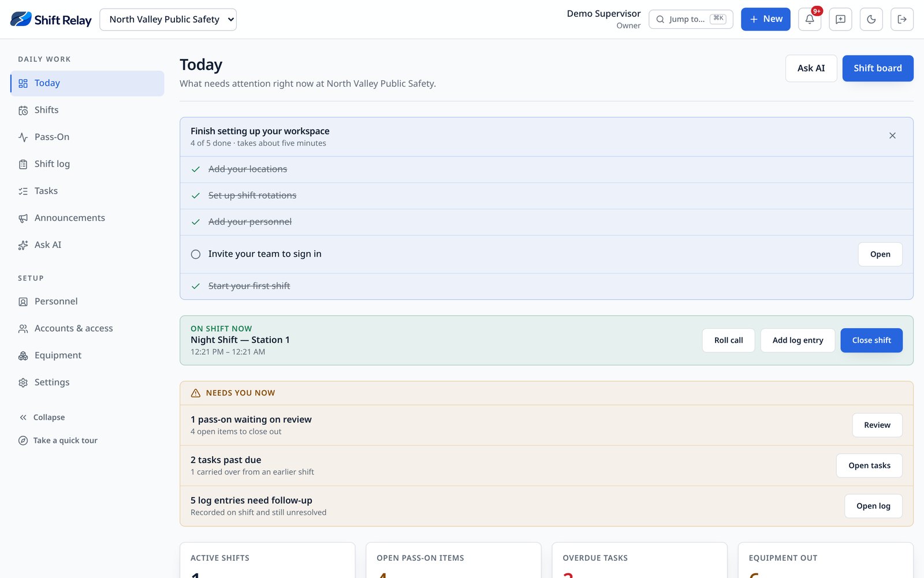Image resolution: width=924 pixels, height=578 pixels.
Task: Close the Night Shift
Action: (x=871, y=340)
